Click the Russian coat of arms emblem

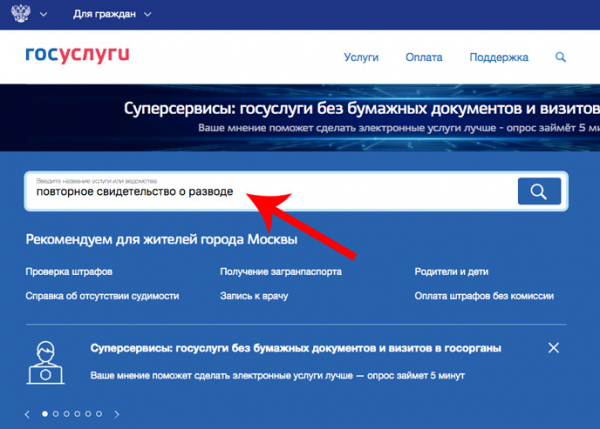point(21,13)
